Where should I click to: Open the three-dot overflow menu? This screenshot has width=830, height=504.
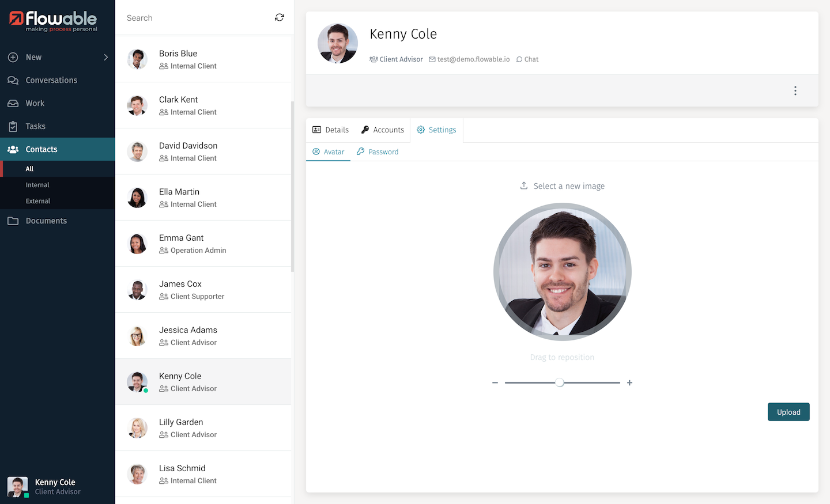tap(795, 90)
